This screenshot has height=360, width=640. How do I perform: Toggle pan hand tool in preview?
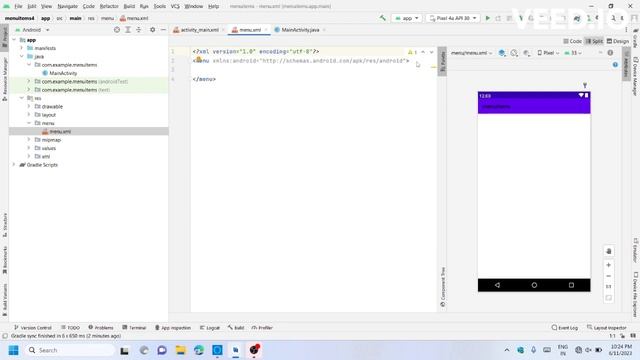609,251
